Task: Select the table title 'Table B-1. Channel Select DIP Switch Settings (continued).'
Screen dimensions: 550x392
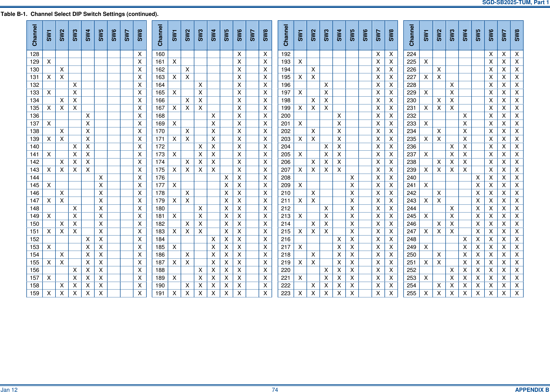Action: pos(80,14)
